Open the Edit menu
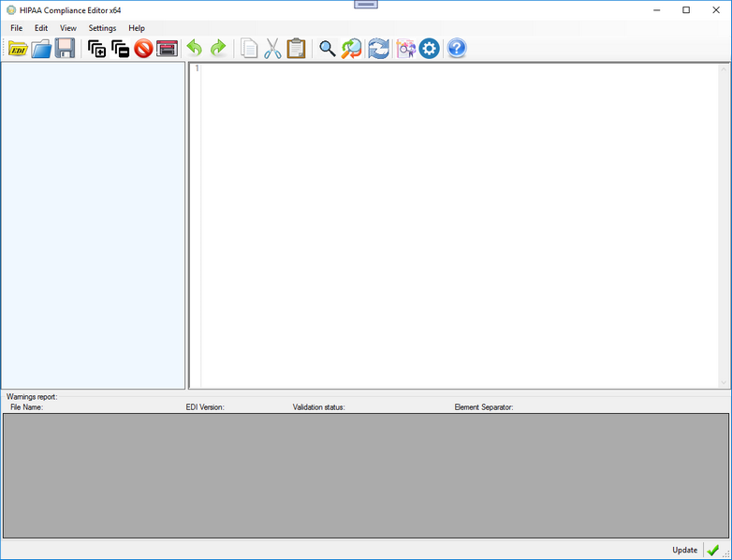 point(41,28)
